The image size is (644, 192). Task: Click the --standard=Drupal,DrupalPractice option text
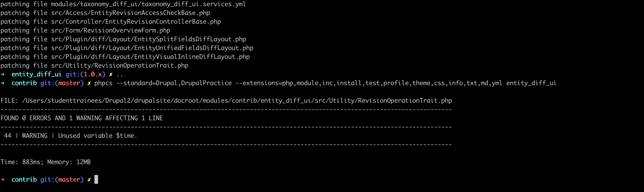click(x=174, y=83)
